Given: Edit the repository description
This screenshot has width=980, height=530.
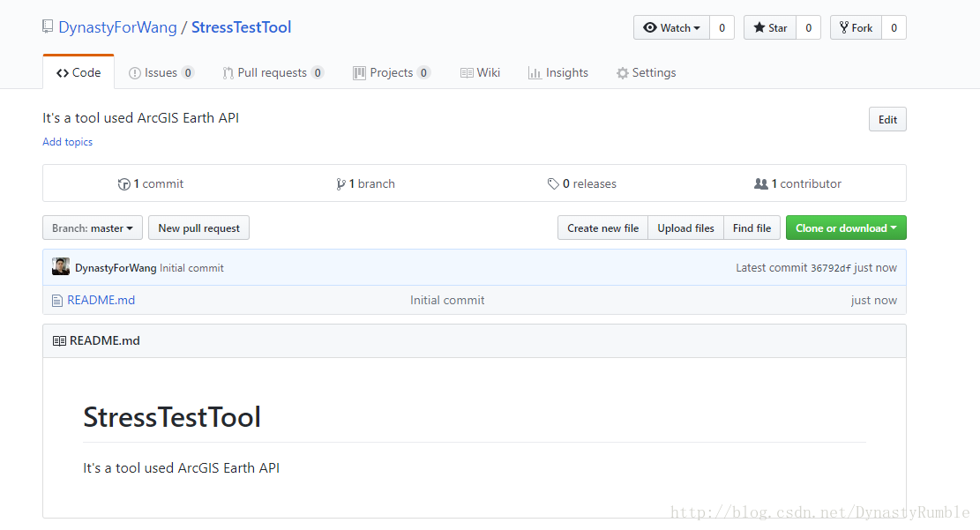Looking at the screenshot, I should click(887, 119).
